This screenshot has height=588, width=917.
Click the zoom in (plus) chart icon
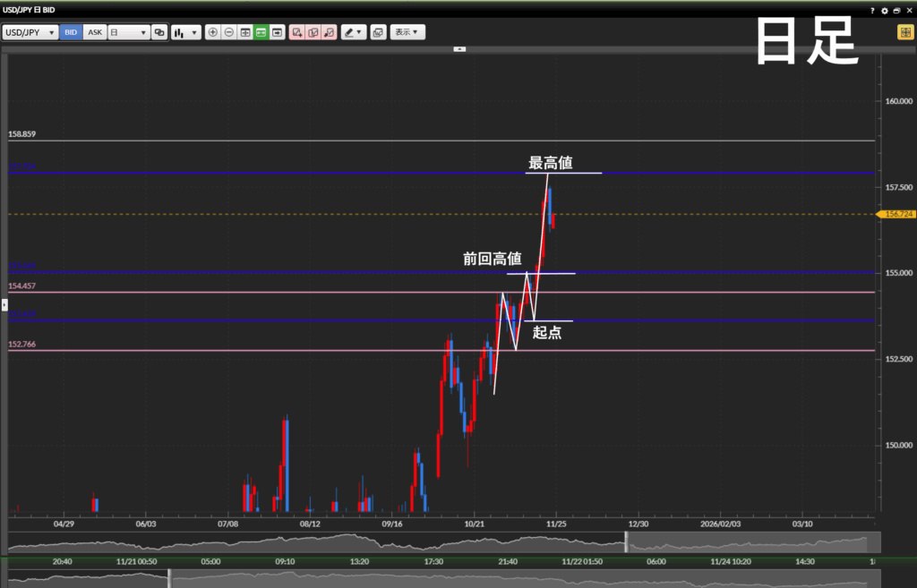click(x=212, y=32)
